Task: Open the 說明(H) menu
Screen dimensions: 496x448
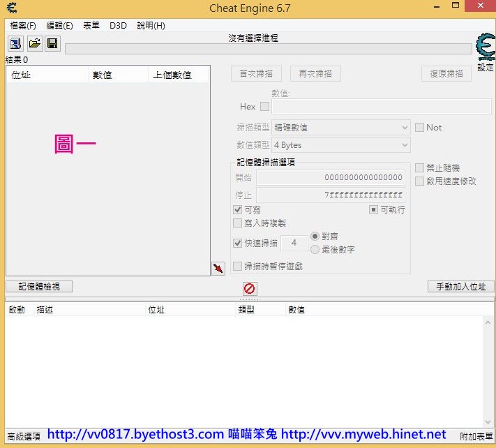Action: pos(151,26)
